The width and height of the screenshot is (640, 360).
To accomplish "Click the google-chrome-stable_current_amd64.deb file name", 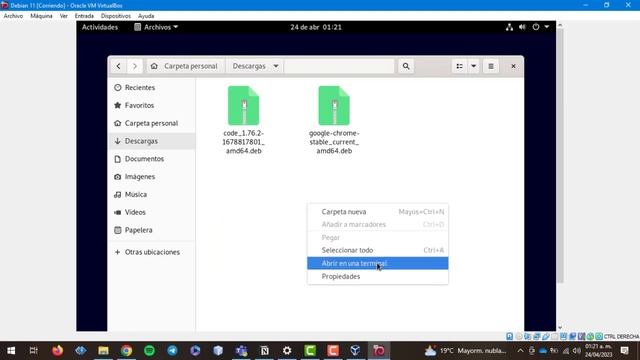I will click(x=334, y=142).
